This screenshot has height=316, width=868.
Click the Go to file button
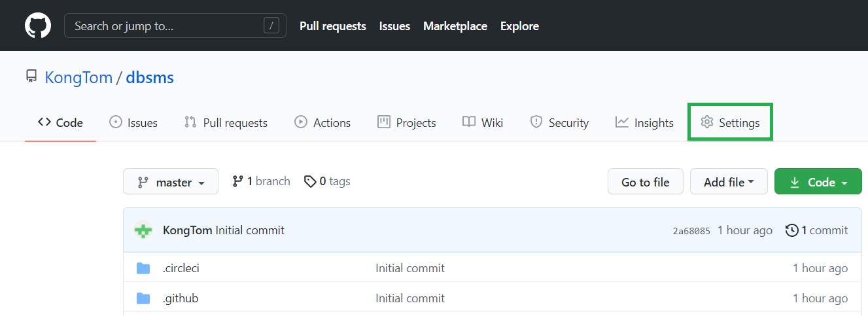pos(645,183)
